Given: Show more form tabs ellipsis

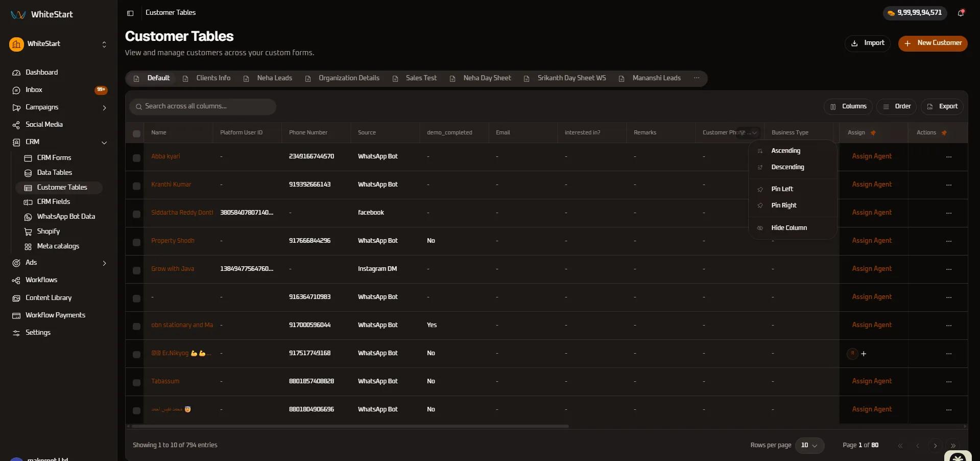Looking at the screenshot, I should (x=696, y=78).
